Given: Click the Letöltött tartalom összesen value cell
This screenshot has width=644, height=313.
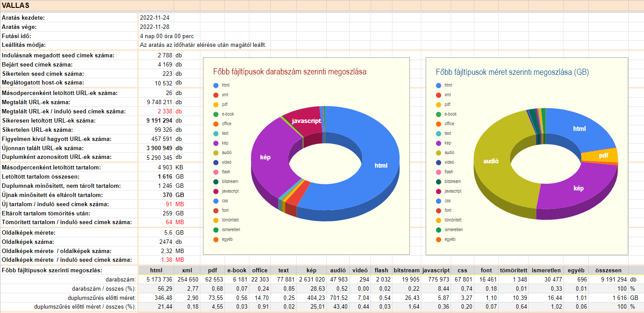Looking at the screenshot, I should [156, 177].
